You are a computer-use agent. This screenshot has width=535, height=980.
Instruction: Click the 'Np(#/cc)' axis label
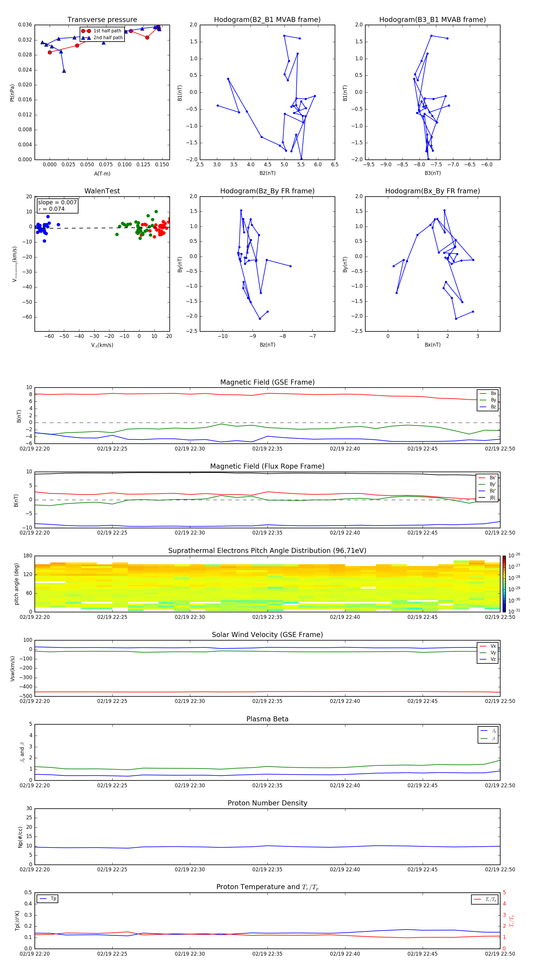(x=20, y=837)
